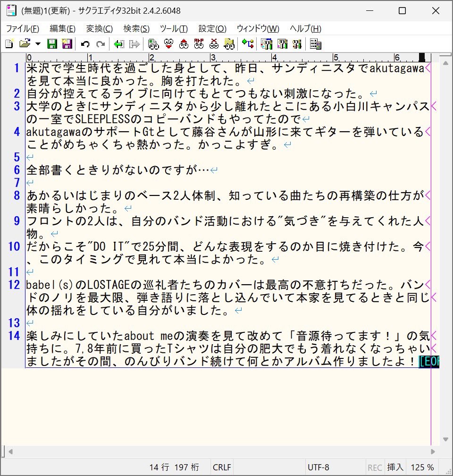Open the Replace eyes icon
Screen dimensions: 453x476
click(199, 44)
